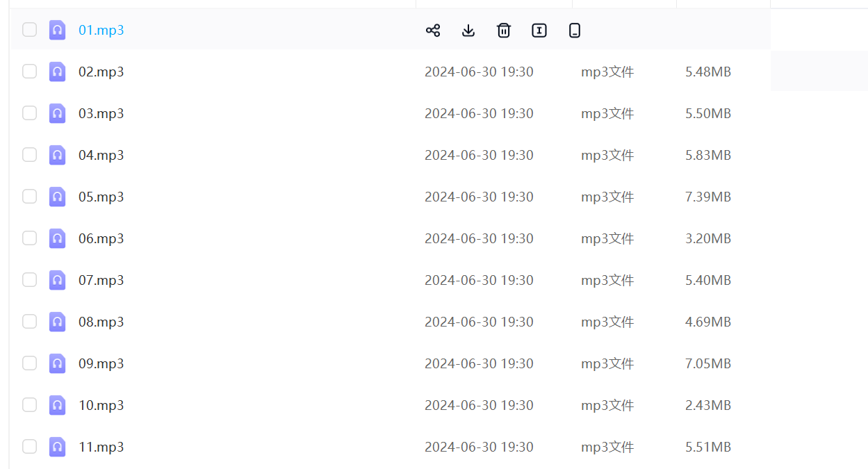
Task: Click the audio file icon of 09.mp3
Action: click(x=57, y=363)
